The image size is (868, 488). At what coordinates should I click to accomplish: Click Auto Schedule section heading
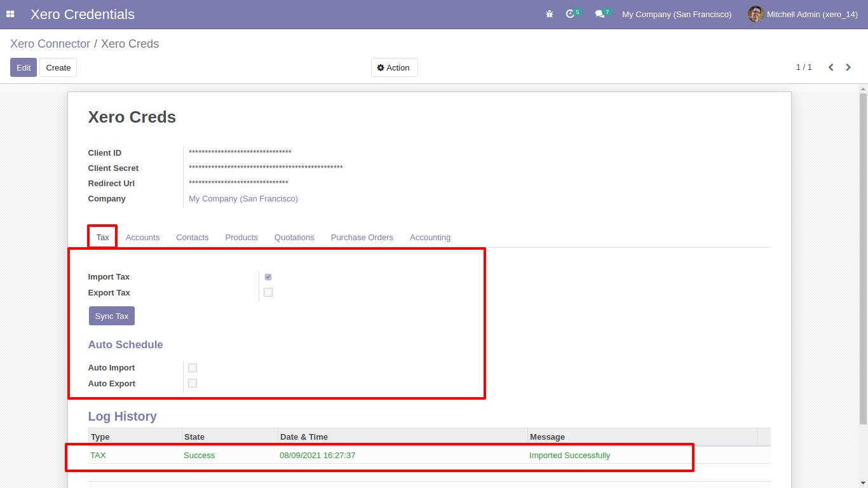pos(125,345)
